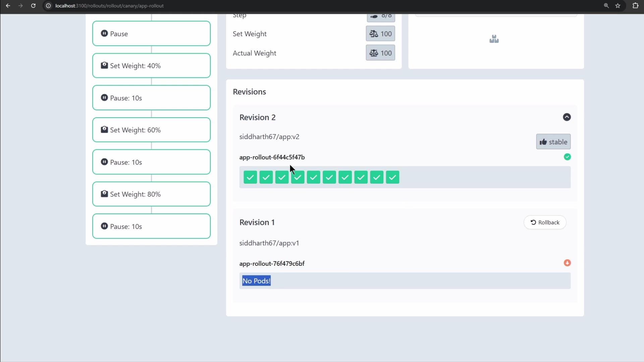Click the first green pod checkmark in Revision 2
The image size is (644, 362).
(250, 177)
